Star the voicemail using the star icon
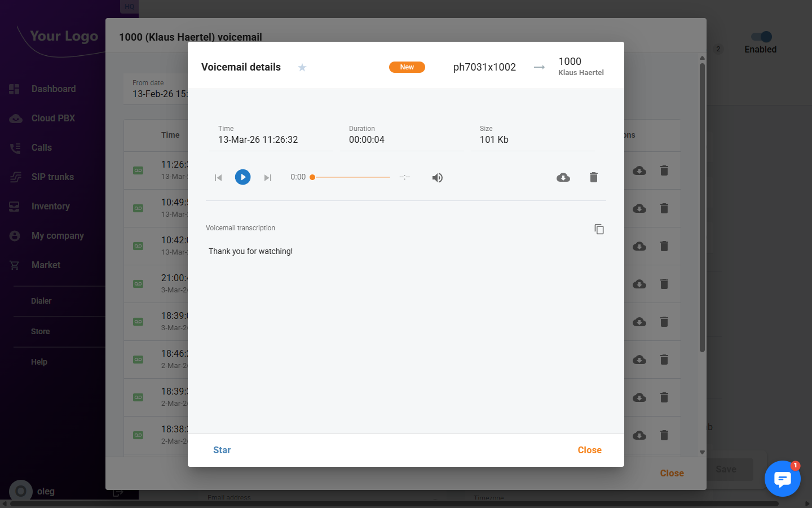Image resolution: width=812 pixels, height=508 pixels. (302, 67)
